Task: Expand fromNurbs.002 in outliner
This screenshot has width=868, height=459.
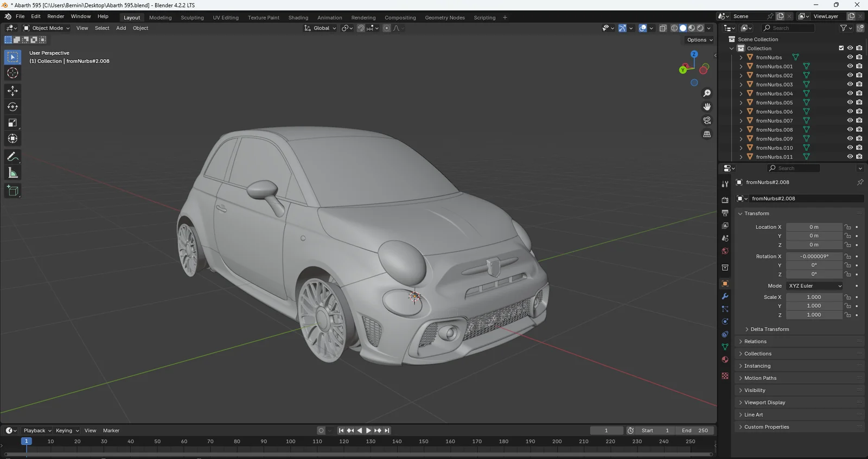Action: point(741,75)
